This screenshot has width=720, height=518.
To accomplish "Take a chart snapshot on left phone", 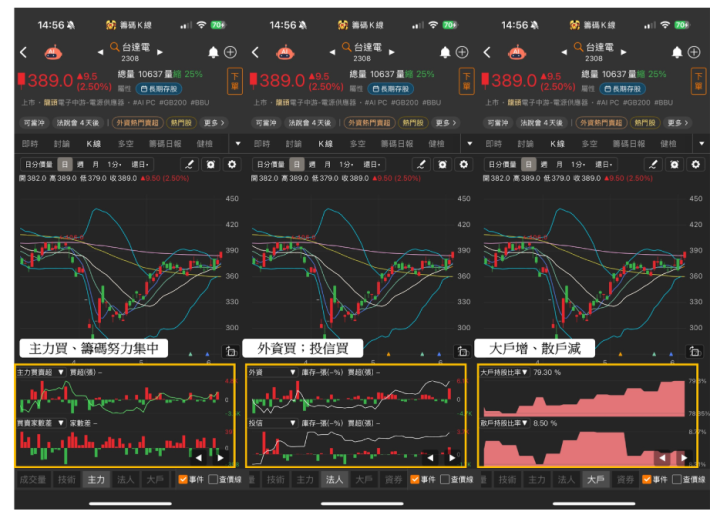I will [210, 164].
